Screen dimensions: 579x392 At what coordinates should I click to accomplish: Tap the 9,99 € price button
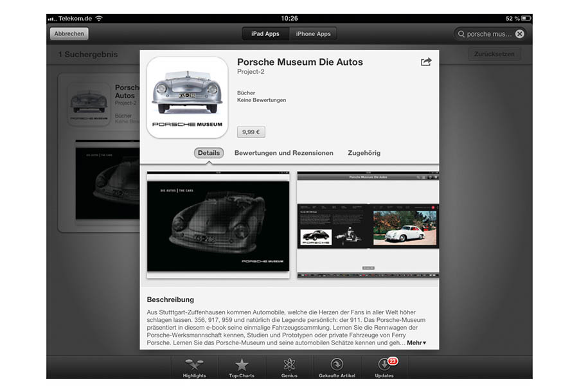[x=251, y=132]
